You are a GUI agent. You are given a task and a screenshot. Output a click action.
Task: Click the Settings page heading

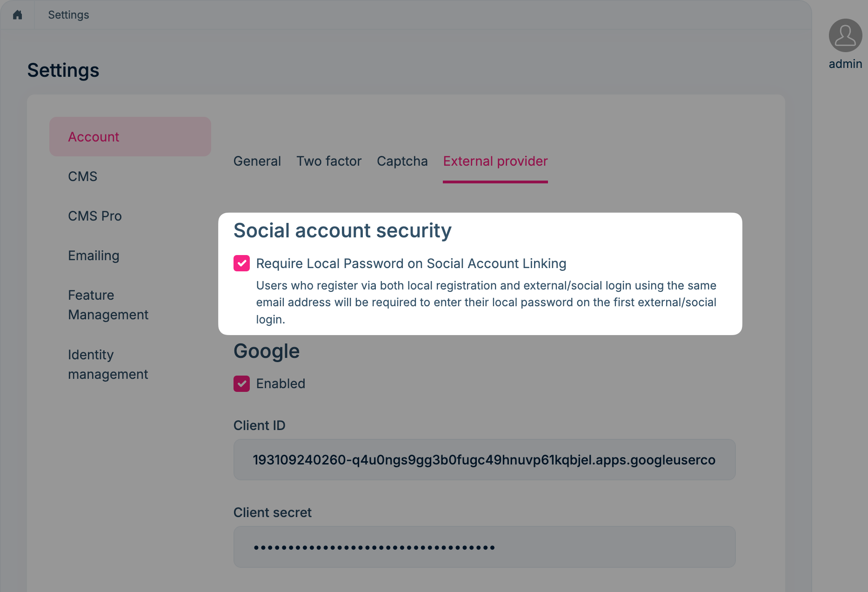[x=63, y=70]
